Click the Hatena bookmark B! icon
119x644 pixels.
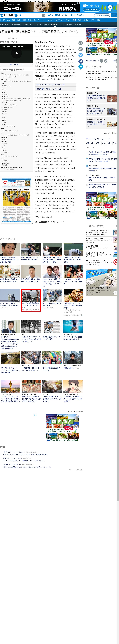[x=80, y=67]
